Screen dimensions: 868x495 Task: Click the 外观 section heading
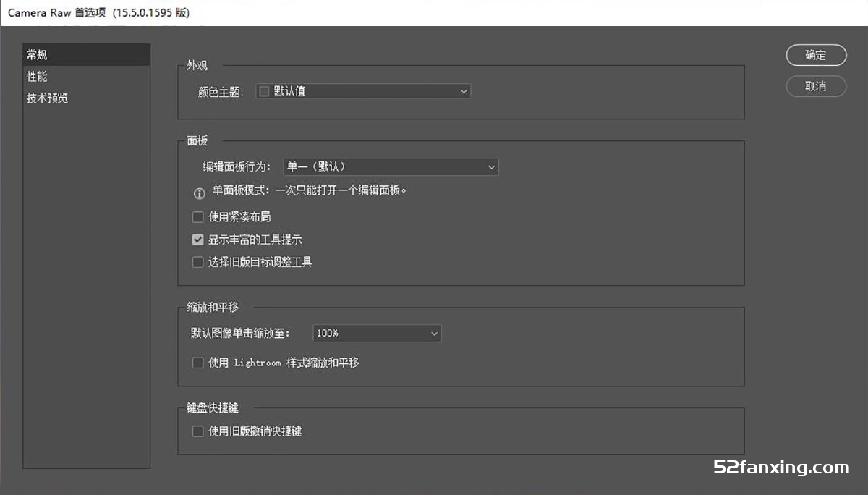197,65
